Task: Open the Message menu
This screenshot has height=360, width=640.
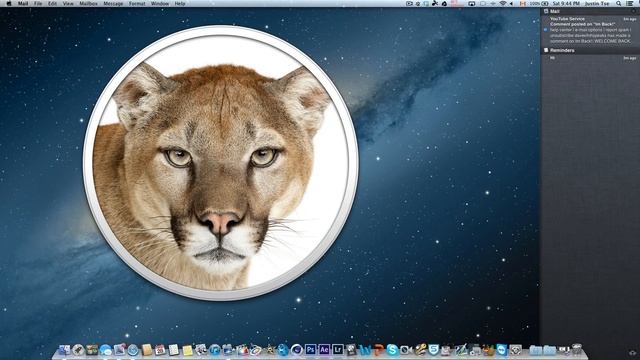Action: point(113,3)
